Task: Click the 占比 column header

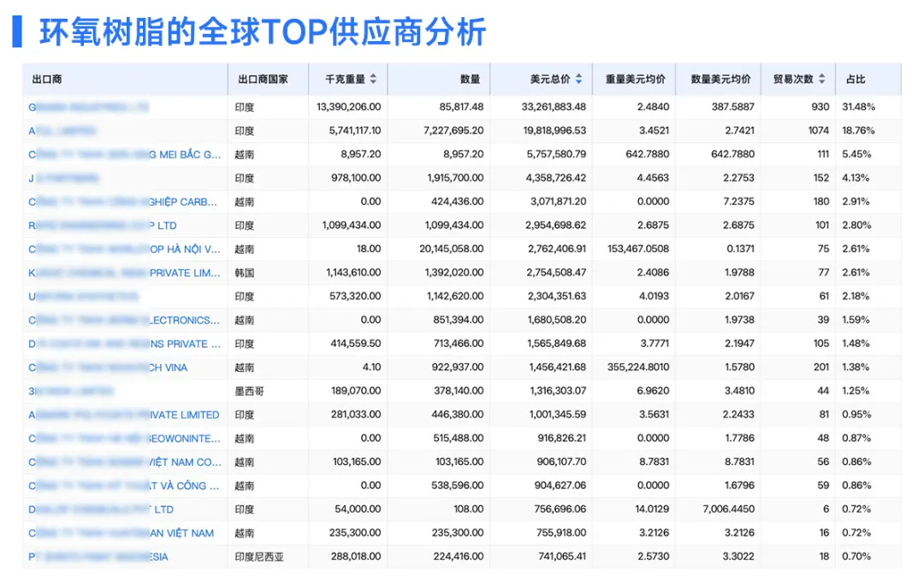Action: pos(856,79)
